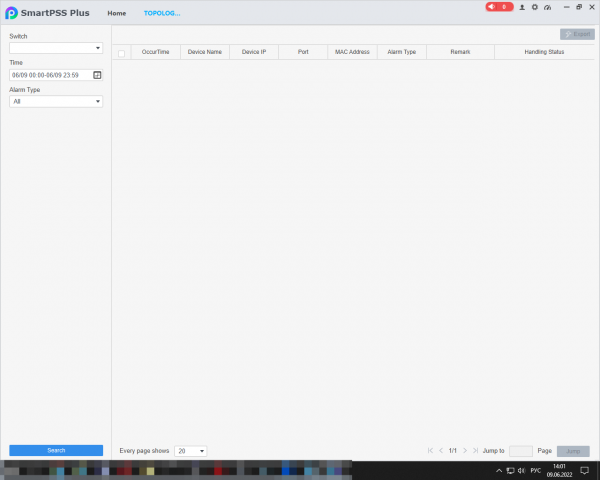Go to the first page
Image resolution: width=600 pixels, height=480 pixels.
pos(430,451)
